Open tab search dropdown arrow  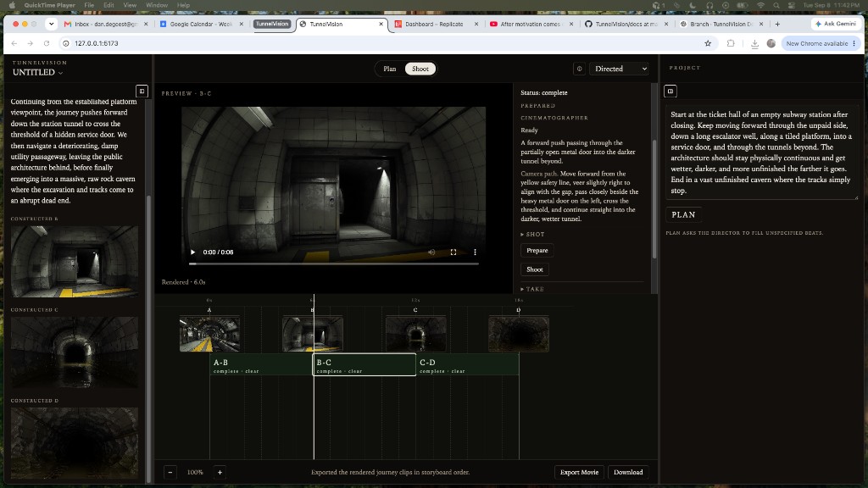click(x=52, y=24)
